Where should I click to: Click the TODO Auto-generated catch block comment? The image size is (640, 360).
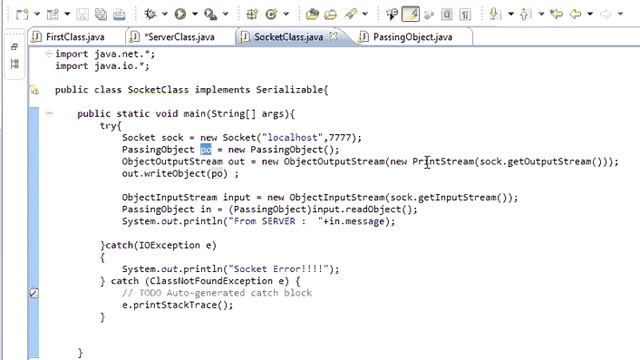point(217,293)
